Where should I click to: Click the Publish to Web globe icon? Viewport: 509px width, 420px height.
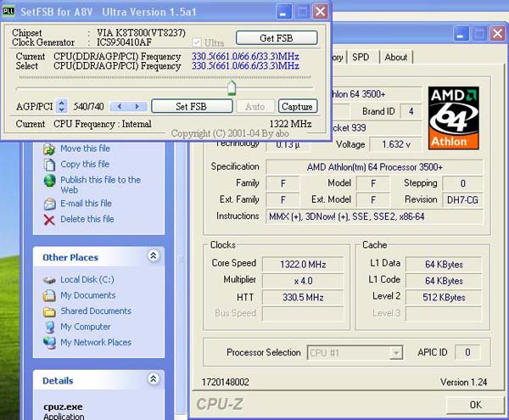pos(50,181)
